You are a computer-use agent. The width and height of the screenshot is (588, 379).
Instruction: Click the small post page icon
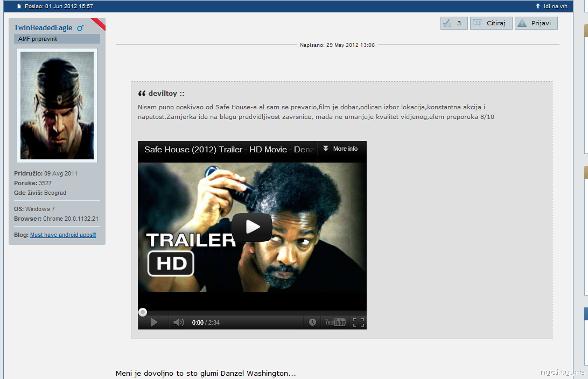[x=19, y=6]
